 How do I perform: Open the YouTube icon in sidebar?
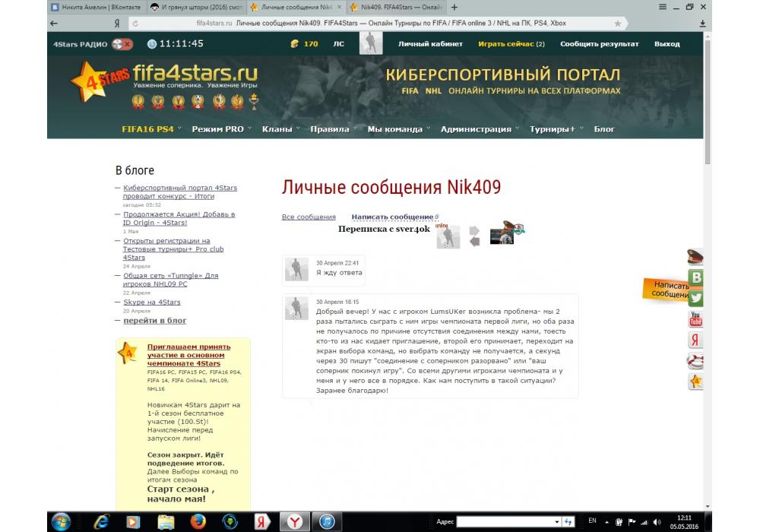pos(695,319)
